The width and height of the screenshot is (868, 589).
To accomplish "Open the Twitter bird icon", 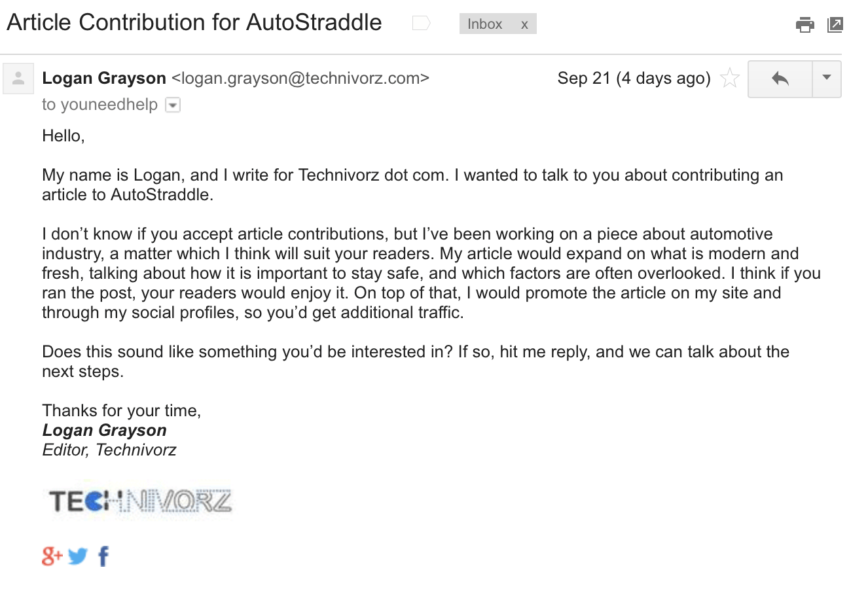I will click(x=78, y=556).
